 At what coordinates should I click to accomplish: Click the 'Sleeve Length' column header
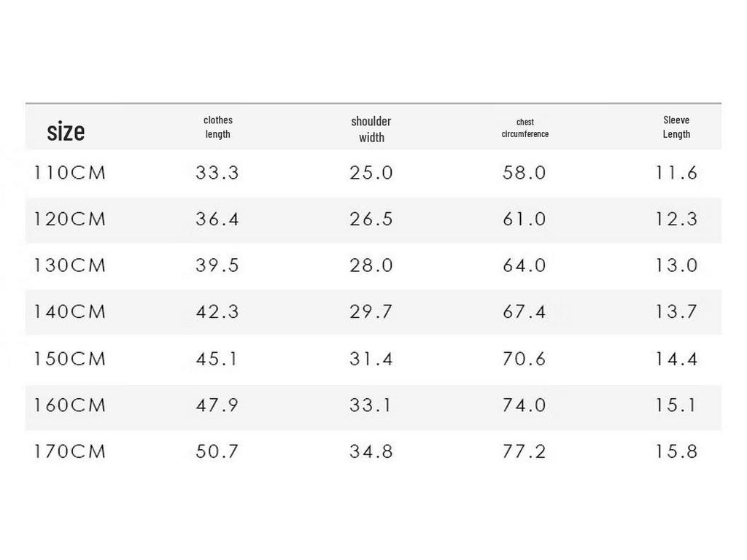pos(676,127)
